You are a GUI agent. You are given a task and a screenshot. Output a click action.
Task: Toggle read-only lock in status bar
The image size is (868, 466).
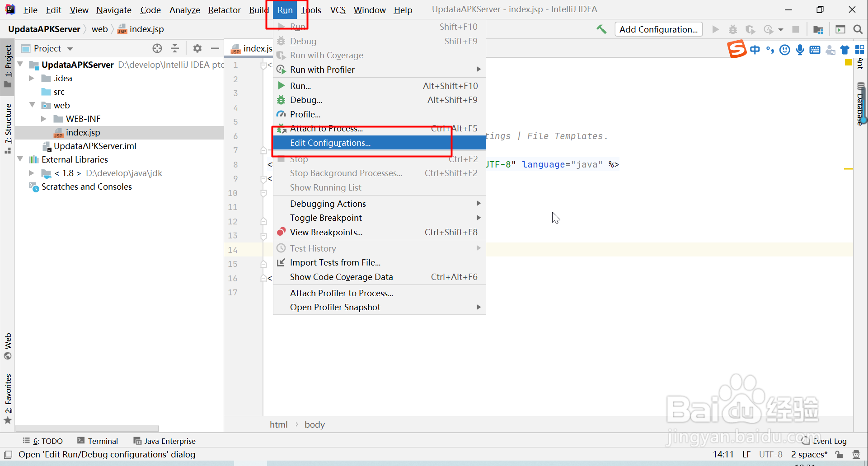pos(840,454)
